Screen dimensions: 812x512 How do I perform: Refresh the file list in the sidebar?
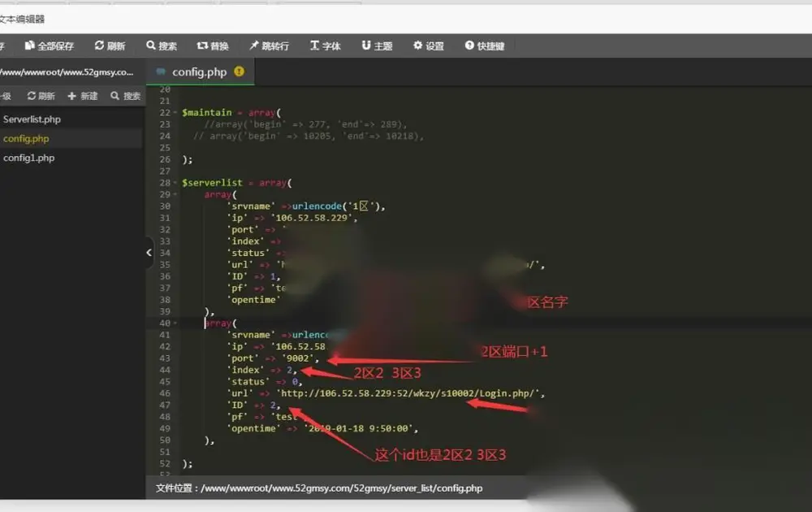click(41, 96)
